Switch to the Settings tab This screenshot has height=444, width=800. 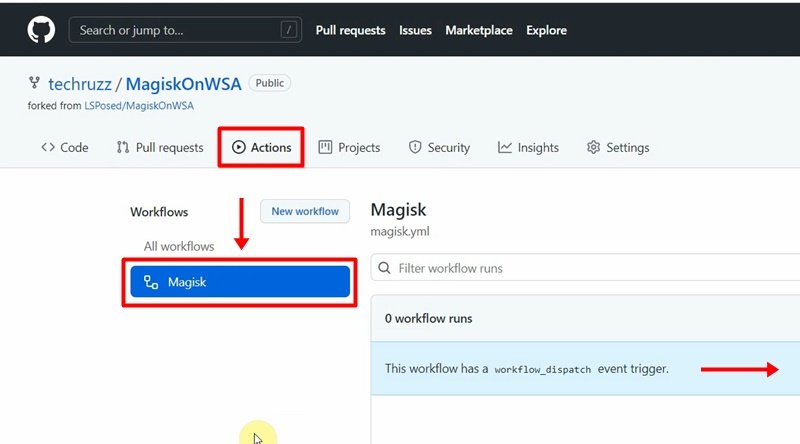tap(618, 147)
